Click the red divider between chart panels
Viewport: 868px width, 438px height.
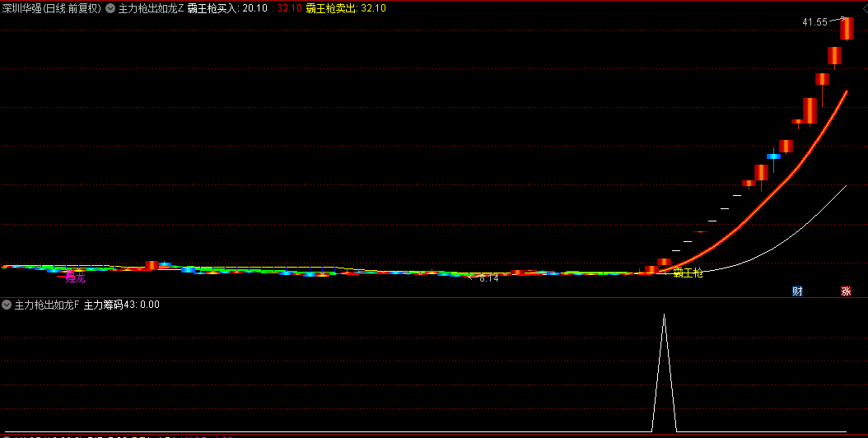click(x=434, y=297)
